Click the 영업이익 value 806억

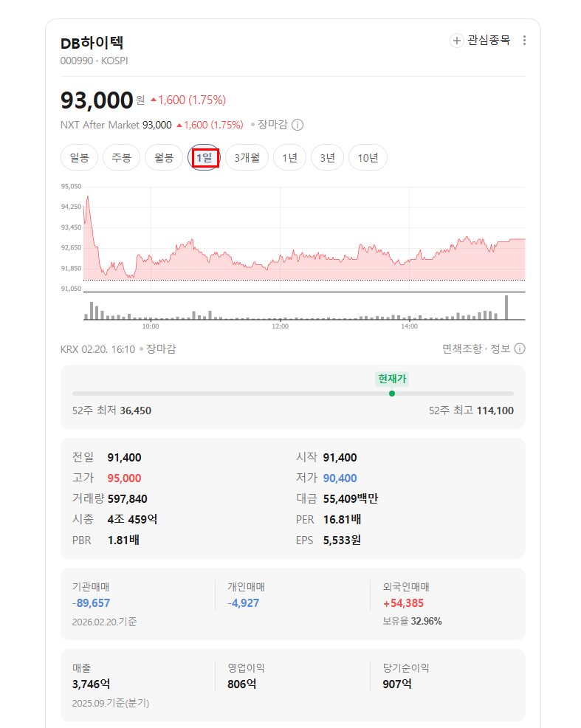(x=241, y=684)
